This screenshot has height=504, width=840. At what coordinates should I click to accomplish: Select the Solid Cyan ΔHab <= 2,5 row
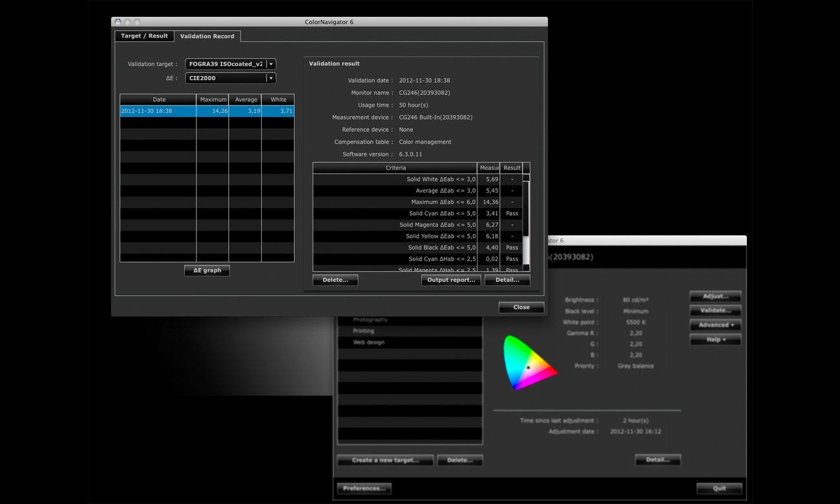click(418, 259)
